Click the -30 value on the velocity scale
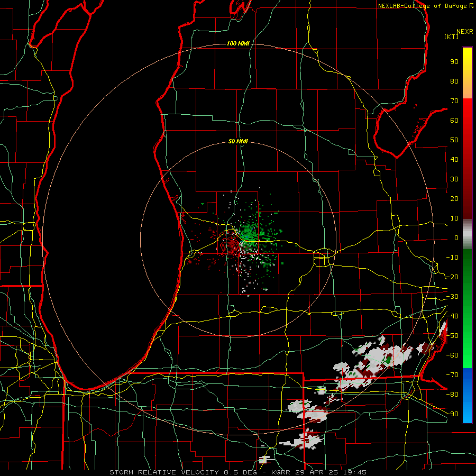 452,297
